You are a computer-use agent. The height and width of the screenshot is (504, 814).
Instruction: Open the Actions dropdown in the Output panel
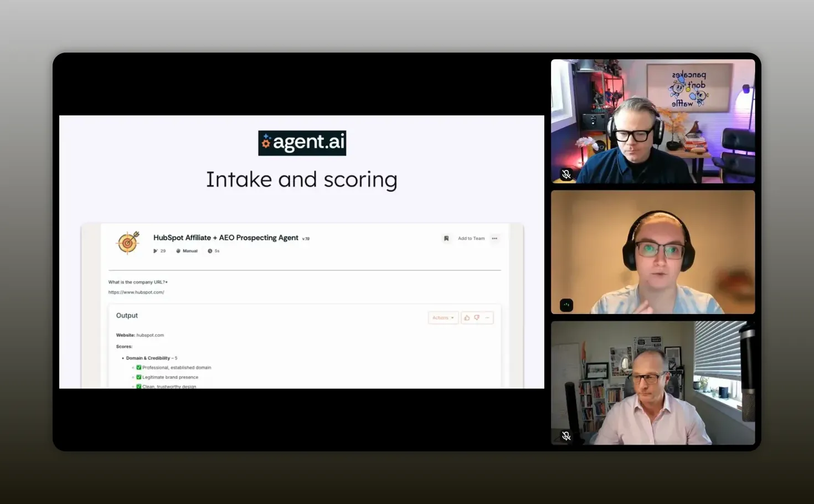click(x=443, y=318)
